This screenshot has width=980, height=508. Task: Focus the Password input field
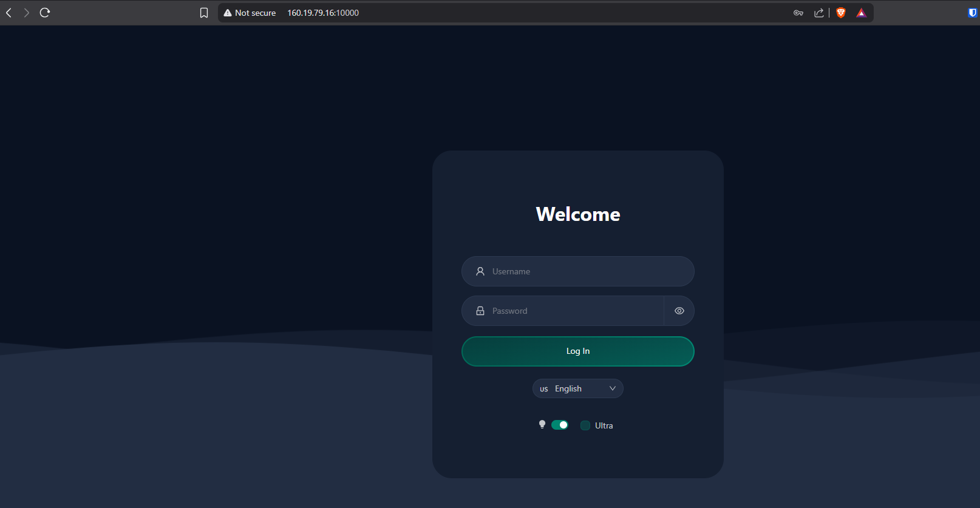pos(571,311)
